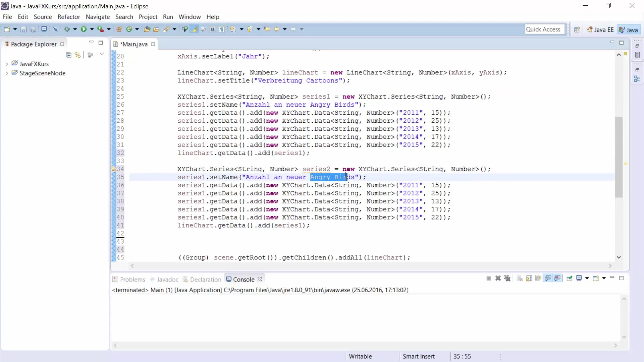Click Display Selected Console icon

(x=579, y=278)
